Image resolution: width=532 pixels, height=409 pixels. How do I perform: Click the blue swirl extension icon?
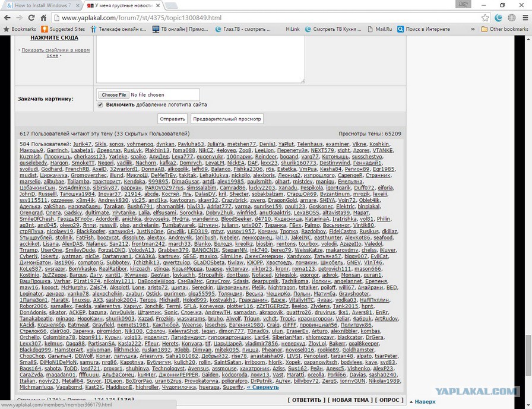[x=499, y=18]
